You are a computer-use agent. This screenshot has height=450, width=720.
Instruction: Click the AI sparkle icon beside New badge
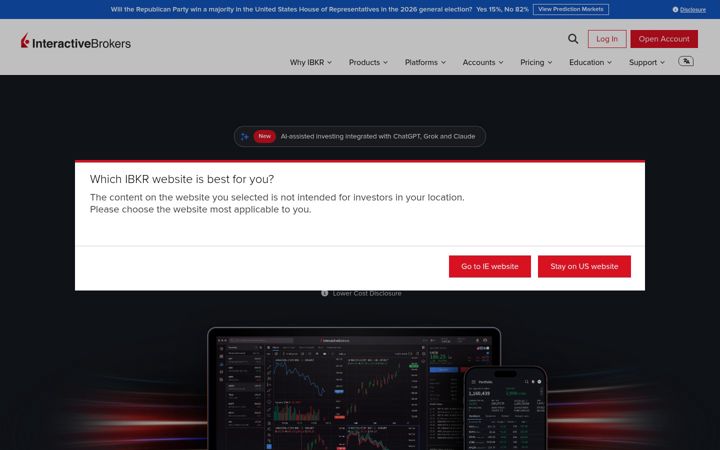[x=245, y=137]
